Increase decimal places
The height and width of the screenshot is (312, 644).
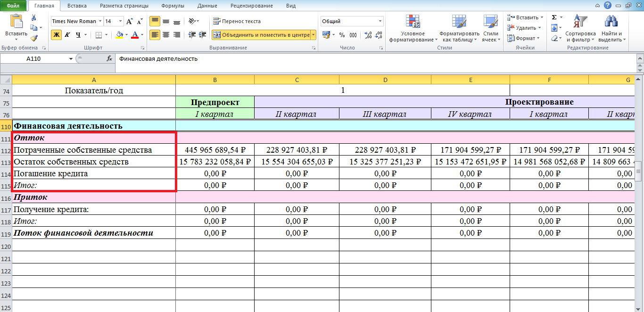[368, 35]
